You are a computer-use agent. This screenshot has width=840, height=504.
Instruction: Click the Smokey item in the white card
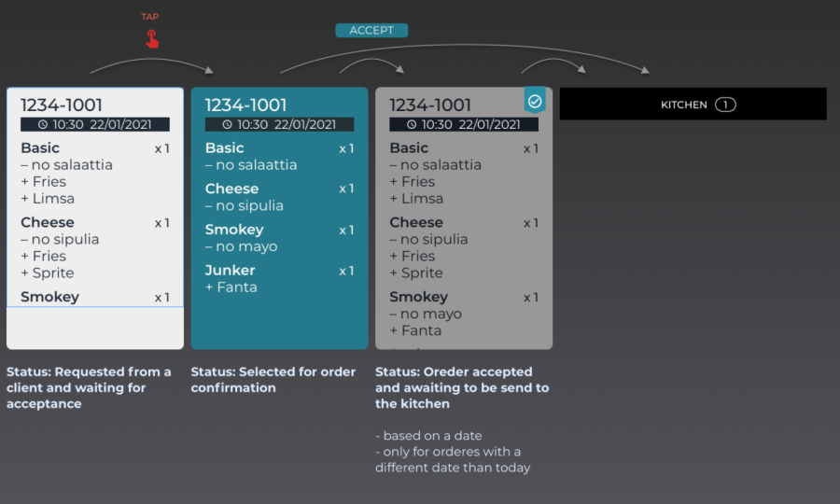pos(49,297)
